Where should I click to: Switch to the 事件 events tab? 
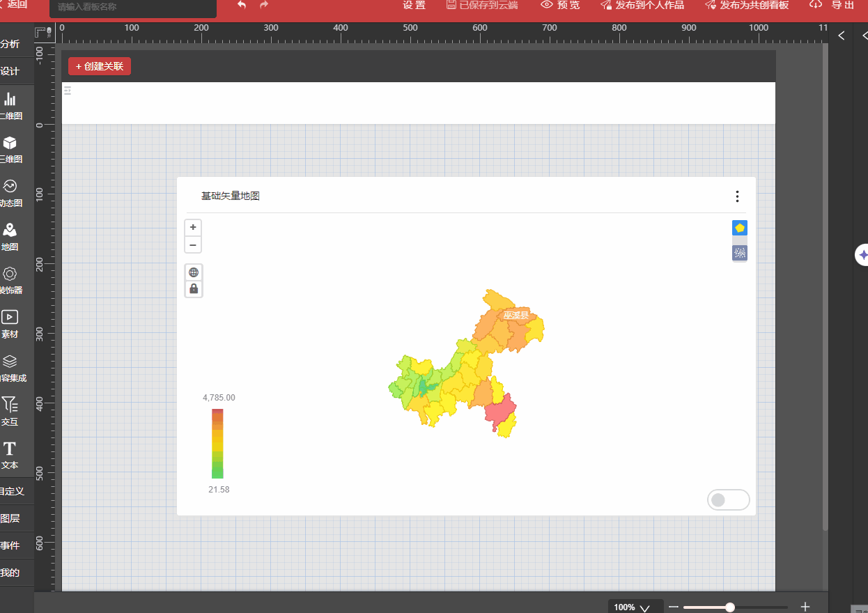[x=10, y=545]
